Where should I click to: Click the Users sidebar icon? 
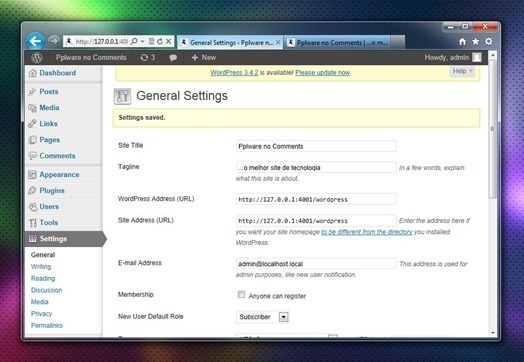[32, 207]
